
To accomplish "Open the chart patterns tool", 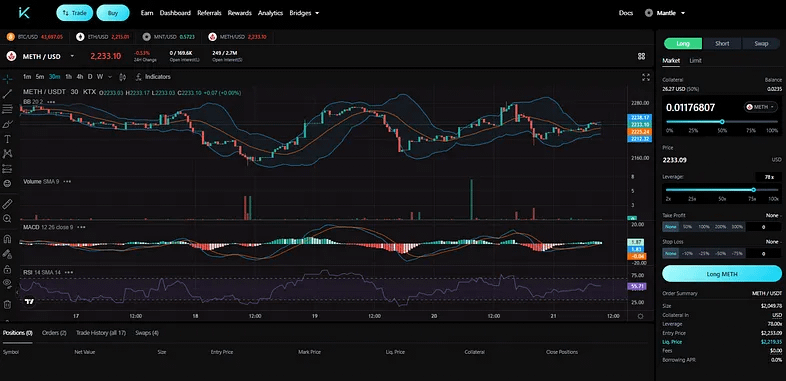I will [x=8, y=154].
